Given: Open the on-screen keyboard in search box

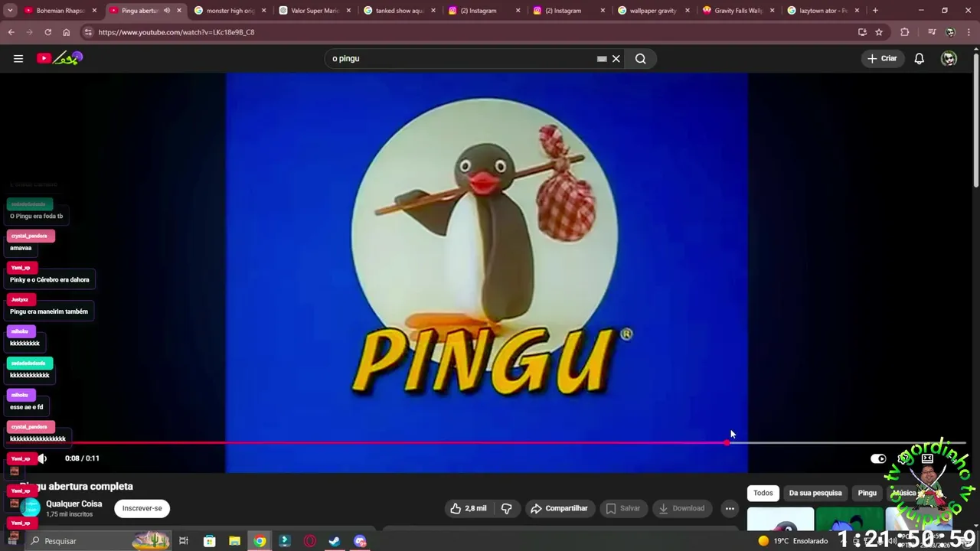Looking at the screenshot, I should [602, 58].
